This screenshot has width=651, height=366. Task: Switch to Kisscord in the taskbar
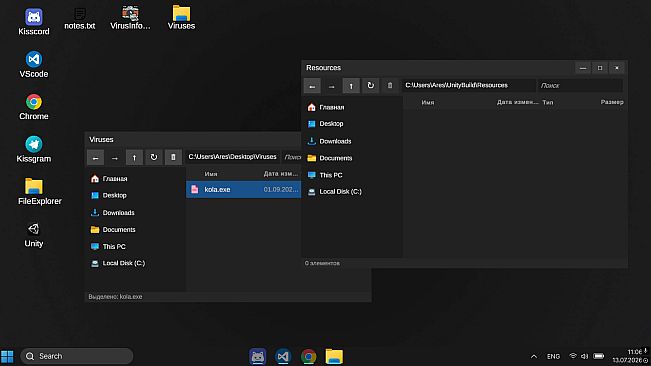[x=257, y=356]
